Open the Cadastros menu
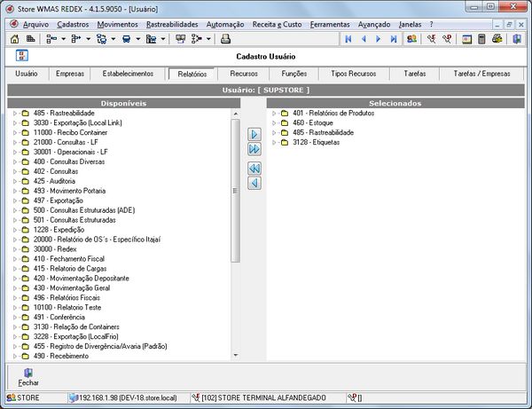Image resolution: width=532 pixels, height=409 pixels. (x=73, y=25)
